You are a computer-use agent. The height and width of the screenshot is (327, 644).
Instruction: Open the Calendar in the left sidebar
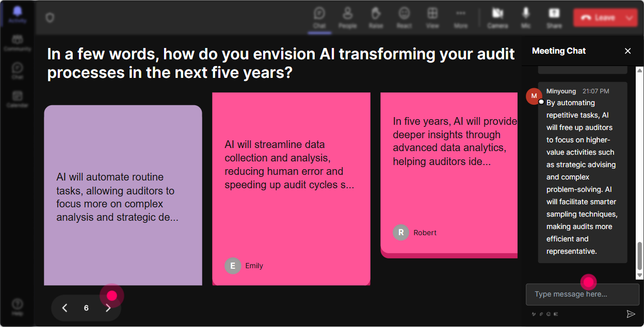coord(18,99)
